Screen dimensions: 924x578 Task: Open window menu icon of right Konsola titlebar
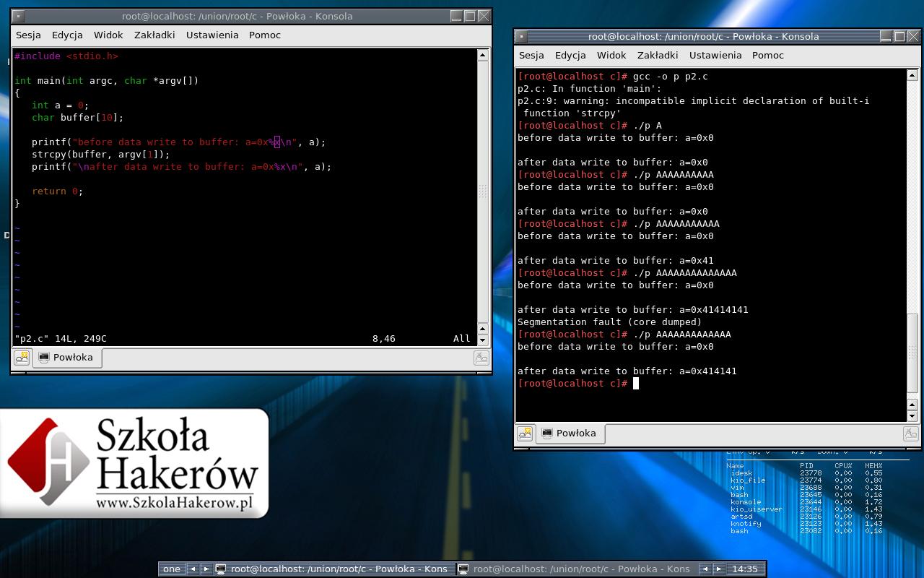[x=521, y=36]
